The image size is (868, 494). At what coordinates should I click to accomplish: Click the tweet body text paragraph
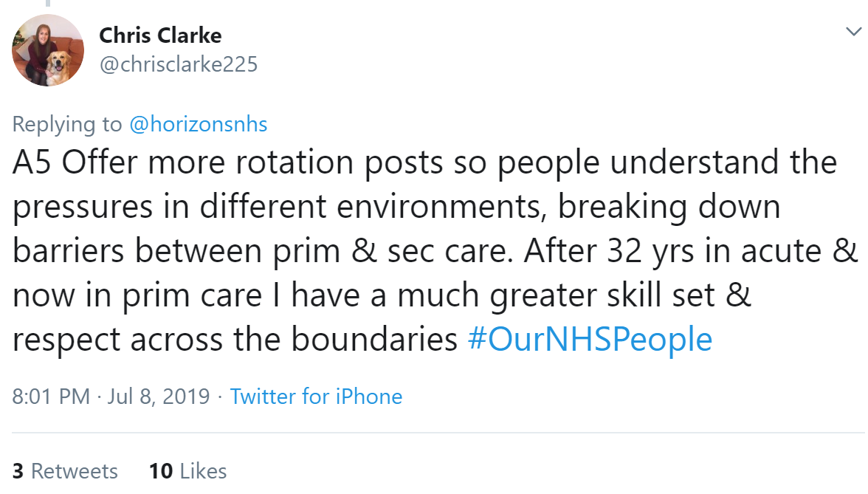click(x=434, y=251)
